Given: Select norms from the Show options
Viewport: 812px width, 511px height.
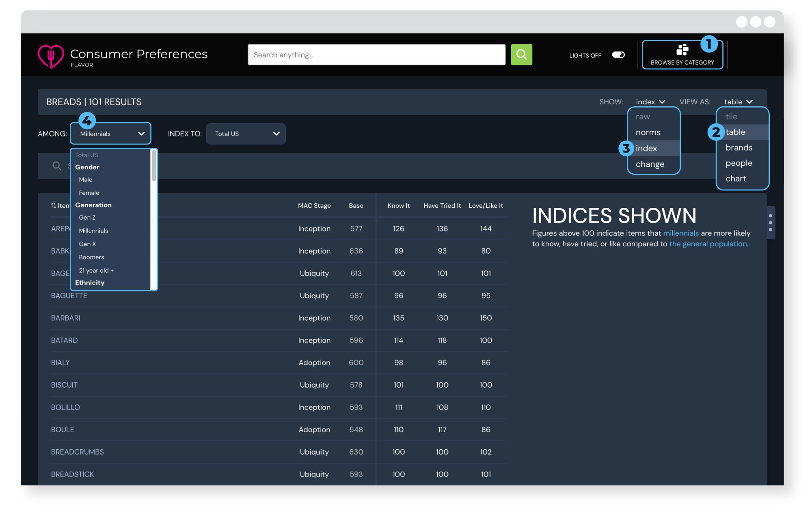Looking at the screenshot, I should pos(648,132).
